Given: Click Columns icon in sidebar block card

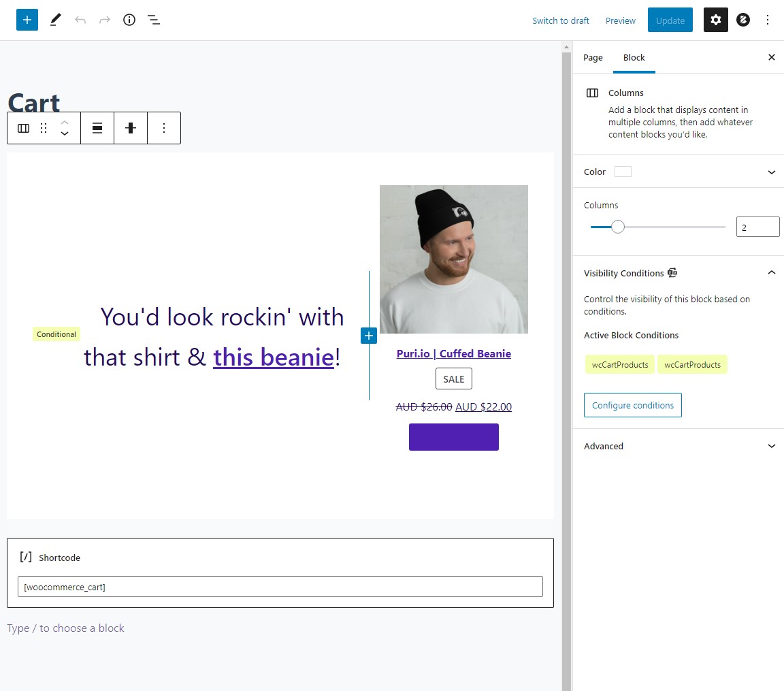Looking at the screenshot, I should click(x=593, y=93).
